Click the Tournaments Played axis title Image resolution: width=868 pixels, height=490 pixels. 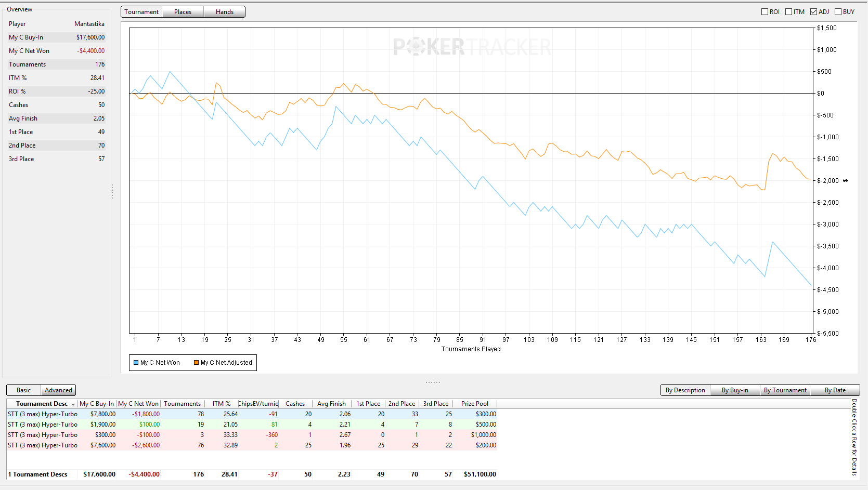(471, 349)
